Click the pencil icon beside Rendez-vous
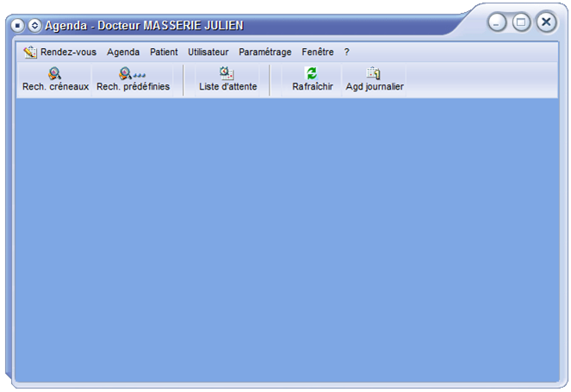571x392 pixels. click(x=30, y=52)
